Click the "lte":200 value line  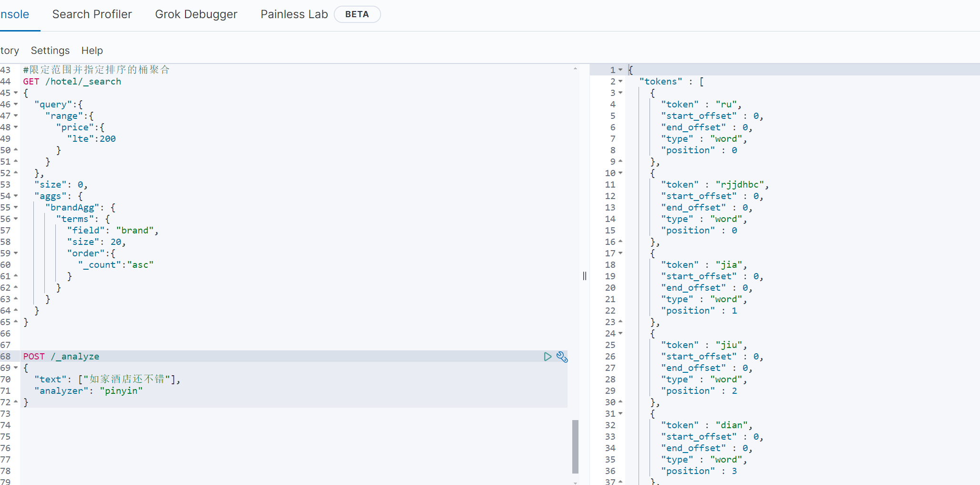click(92, 139)
